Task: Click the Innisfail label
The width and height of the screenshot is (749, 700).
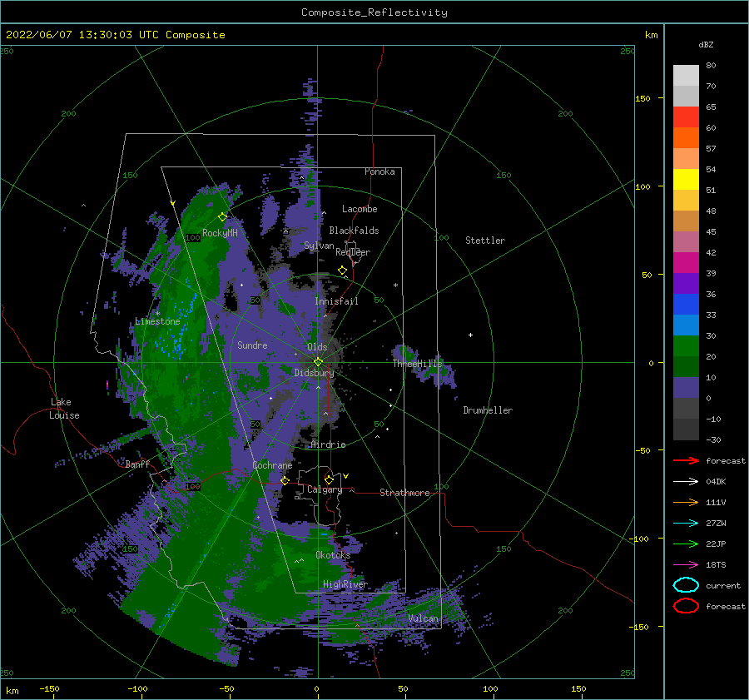Action: tap(336, 301)
